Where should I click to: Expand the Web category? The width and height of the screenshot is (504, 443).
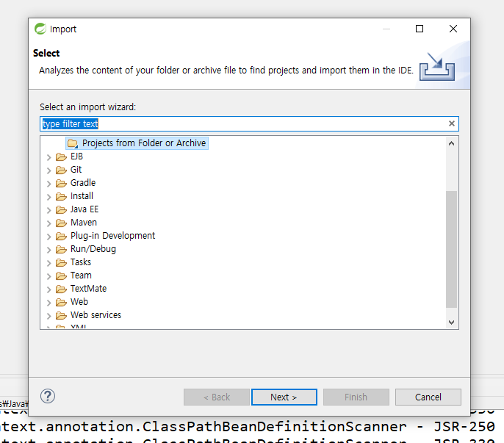point(48,303)
